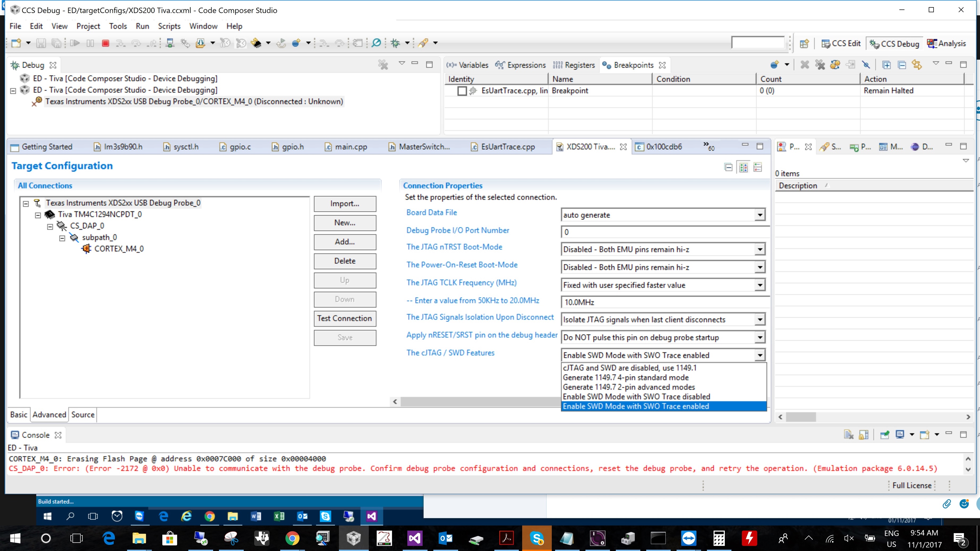Viewport: 980px width, 551px height.
Task: Click the Test Connection button
Action: [345, 319]
